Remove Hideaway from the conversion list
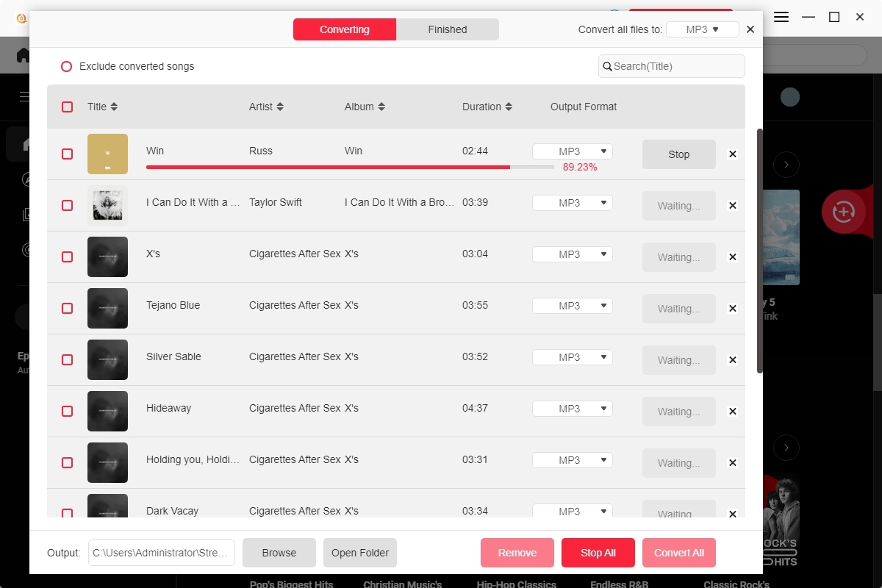The image size is (882, 588). (732, 412)
